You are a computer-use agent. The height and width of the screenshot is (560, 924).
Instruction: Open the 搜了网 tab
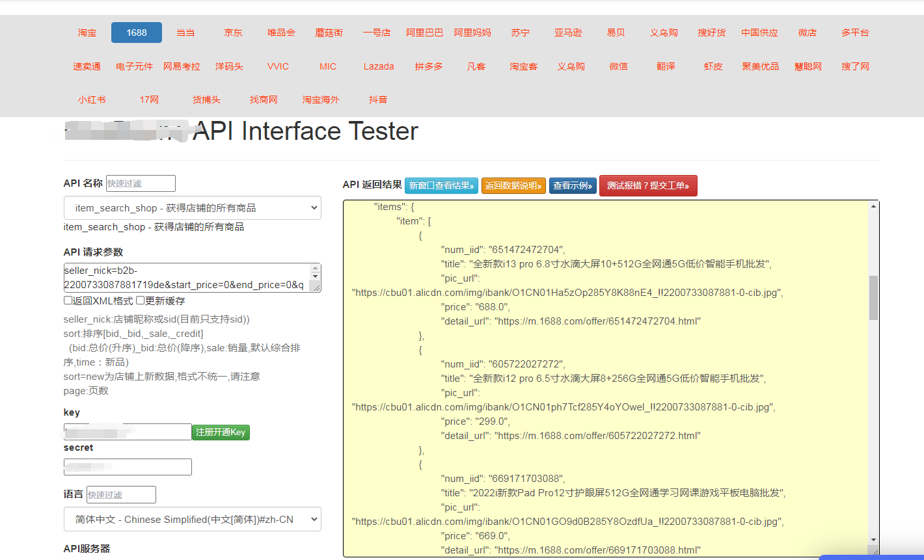point(856,66)
